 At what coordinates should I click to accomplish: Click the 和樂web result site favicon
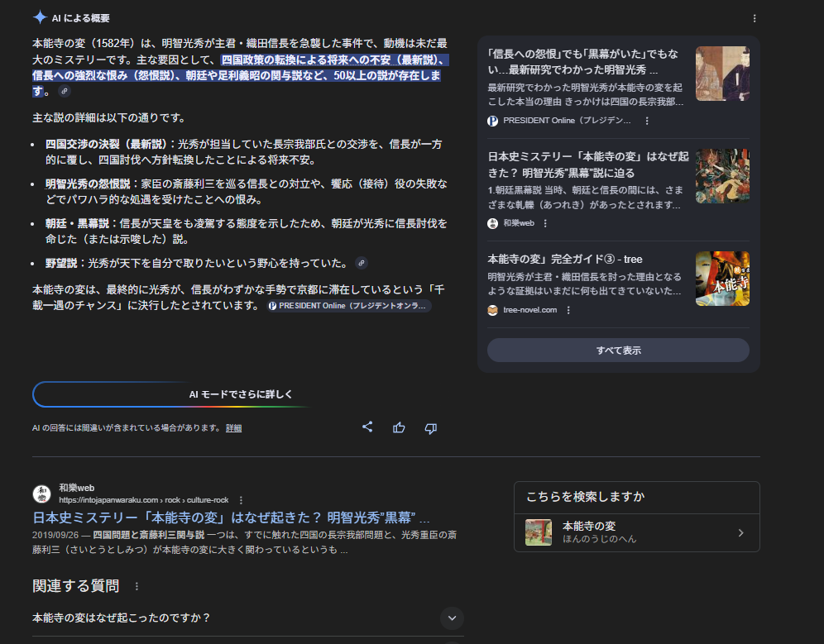pyautogui.click(x=41, y=494)
